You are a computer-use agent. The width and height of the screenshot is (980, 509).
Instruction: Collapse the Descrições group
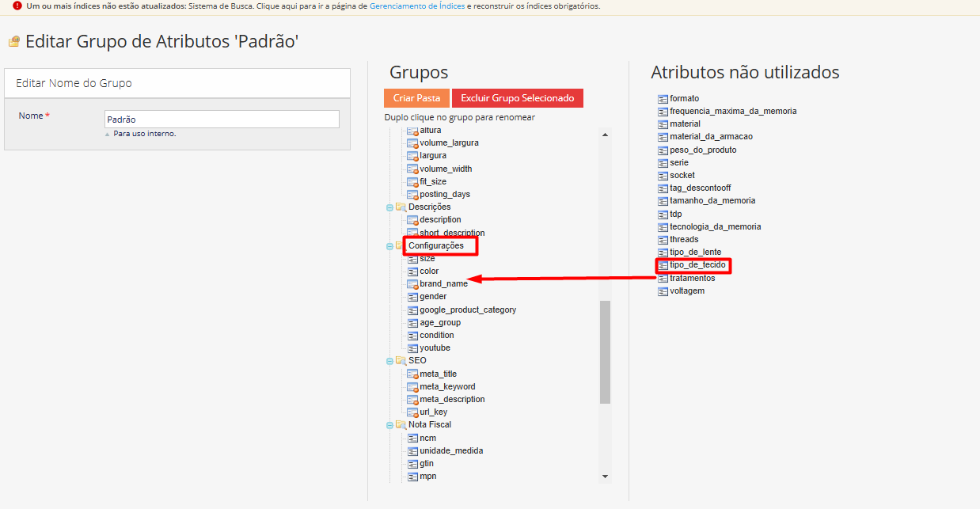(x=389, y=207)
